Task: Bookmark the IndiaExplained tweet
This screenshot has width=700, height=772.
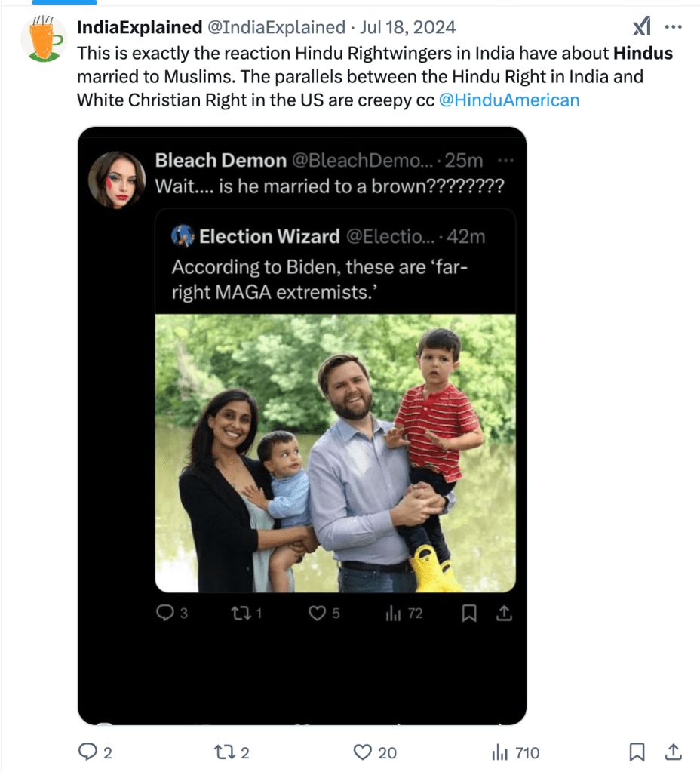Action: pyautogui.click(x=637, y=752)
